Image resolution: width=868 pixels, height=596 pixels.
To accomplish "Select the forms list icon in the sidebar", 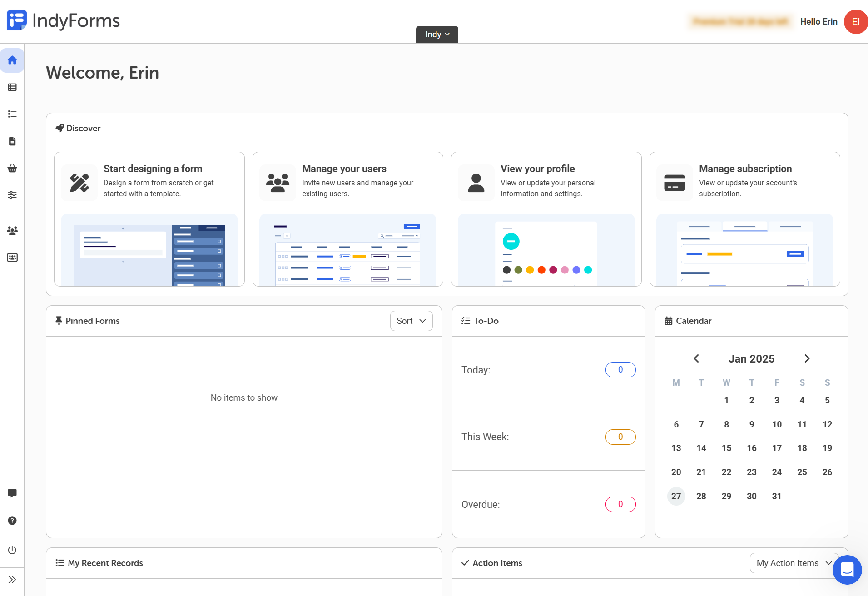I will click(12, 87).
